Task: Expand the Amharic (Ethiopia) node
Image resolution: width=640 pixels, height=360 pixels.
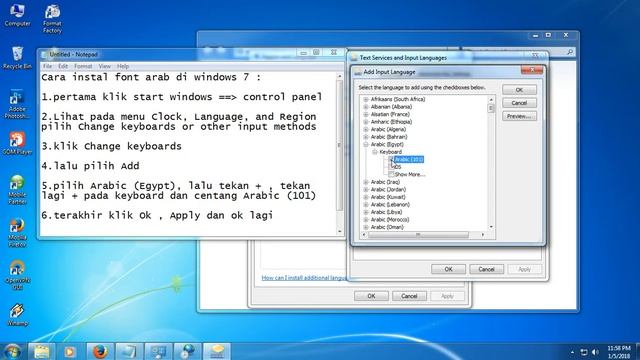Action: [x=366, y=122]
